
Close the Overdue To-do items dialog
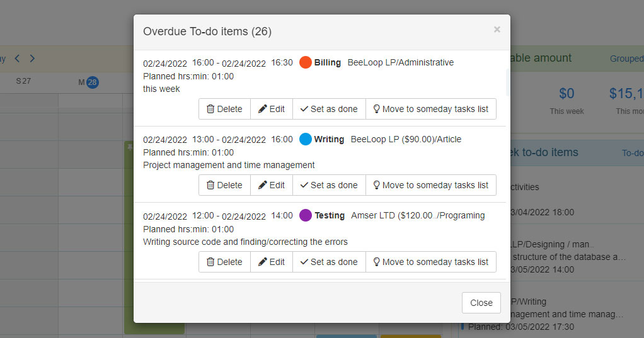[481, 303]
